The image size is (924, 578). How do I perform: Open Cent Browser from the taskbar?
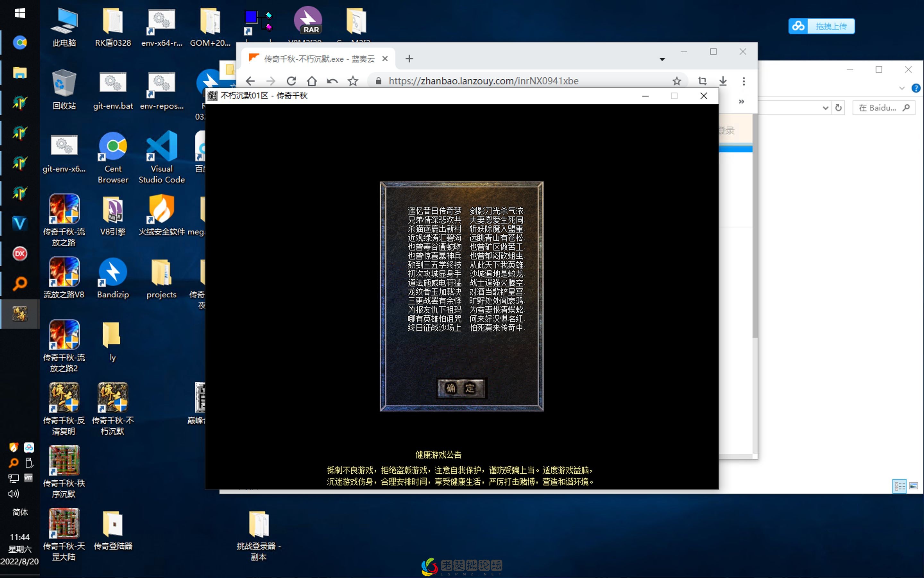click(20, 42)
